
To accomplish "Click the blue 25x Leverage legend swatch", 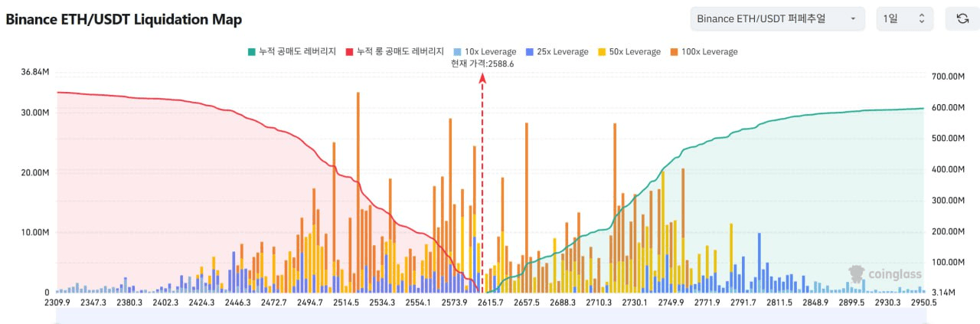I will coord(529,51).
